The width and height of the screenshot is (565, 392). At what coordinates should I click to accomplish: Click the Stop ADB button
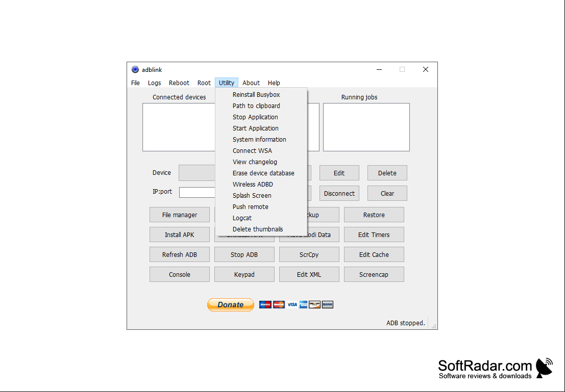(x=244, y=254)
